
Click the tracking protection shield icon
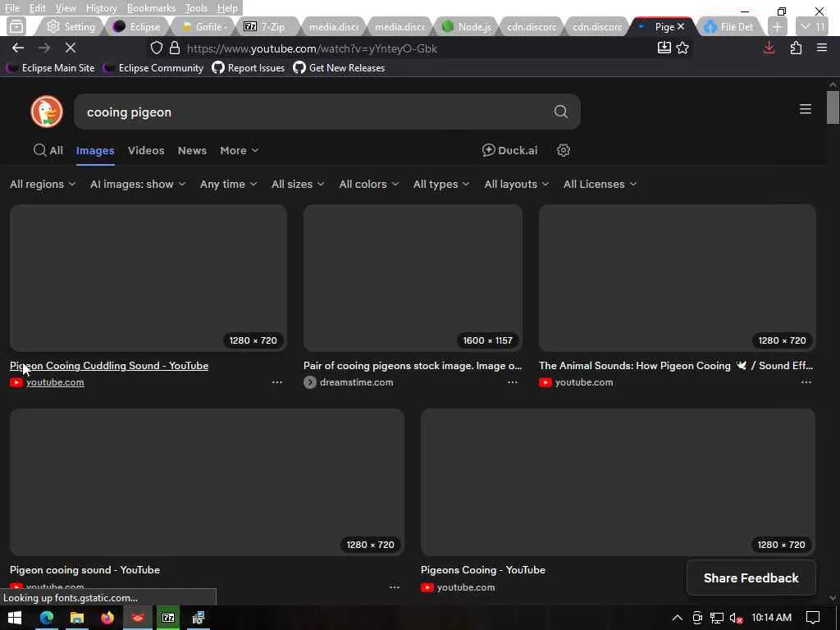(x=156, y=48)
